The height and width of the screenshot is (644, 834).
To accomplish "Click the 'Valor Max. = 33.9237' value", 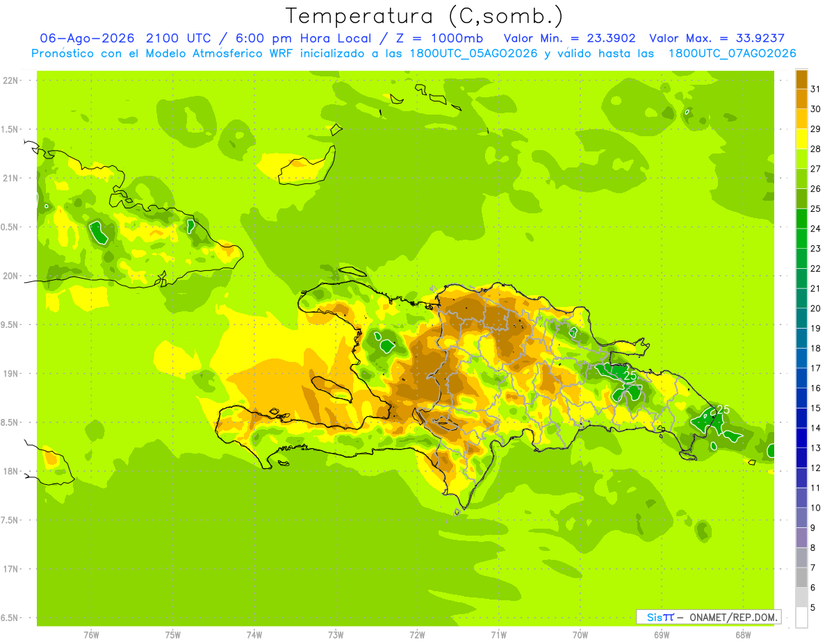I will pyautogui.click(x=717, y=38).
